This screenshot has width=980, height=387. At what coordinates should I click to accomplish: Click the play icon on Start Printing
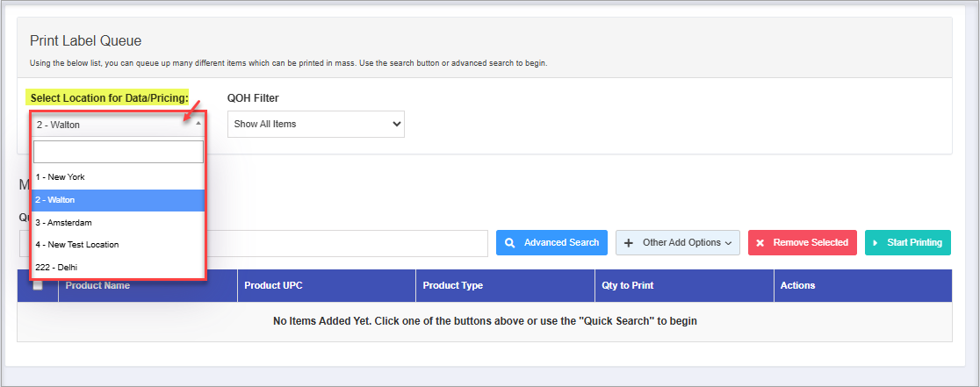point(876,243)
